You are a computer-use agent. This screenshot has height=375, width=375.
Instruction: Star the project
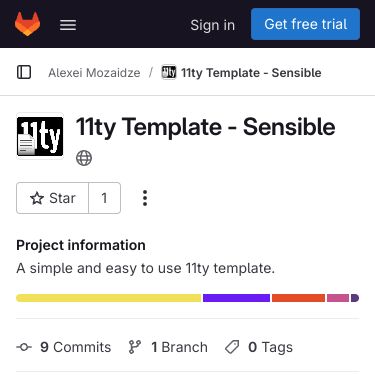click(x=53, y=198)
